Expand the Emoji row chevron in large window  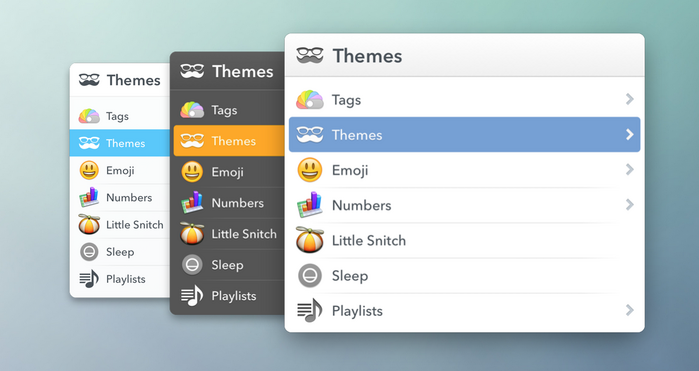(x=629, y=169)
